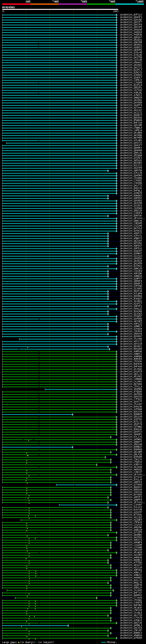Viewport: 146px width, 644px height.
Task: Open hit UniRef100_B9MXE8
Action: pos(131,359)
